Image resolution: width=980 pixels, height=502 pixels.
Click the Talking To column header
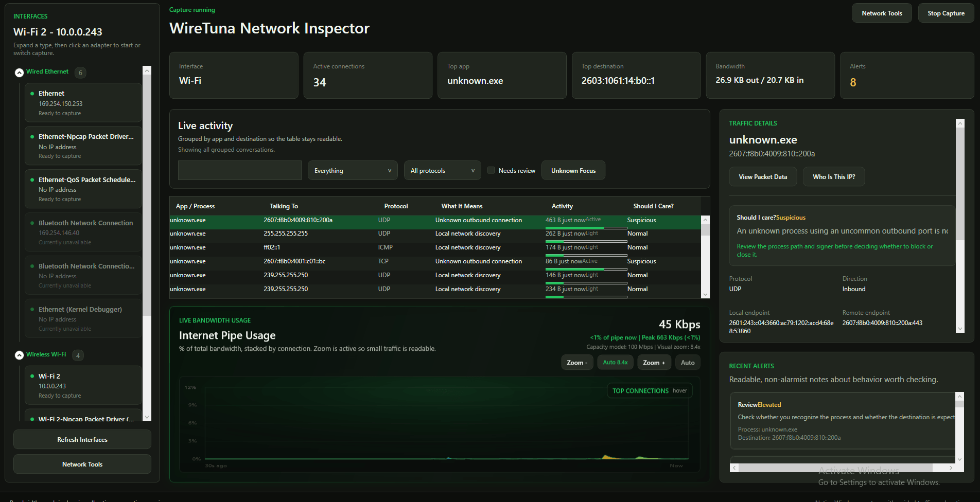(x=284, y=206)
